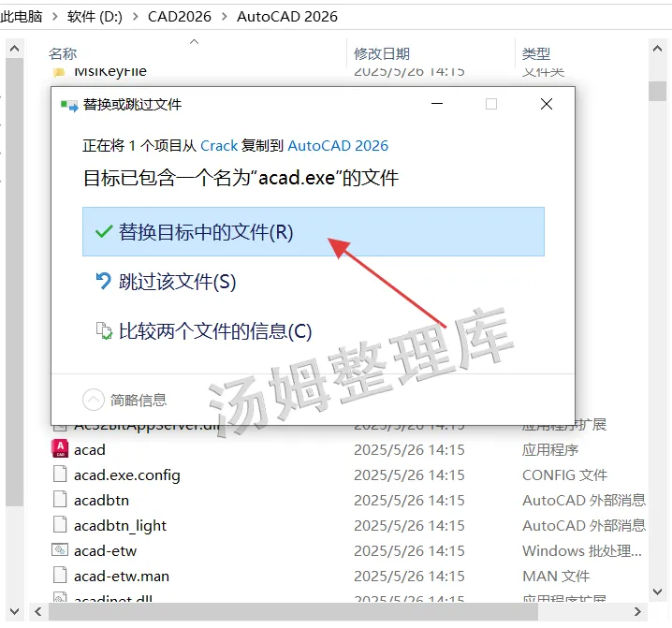The height and width of the screenshot is (628, 672).
Task: Click compare files icon beside 比较两个文件
Action: point(104,330)
